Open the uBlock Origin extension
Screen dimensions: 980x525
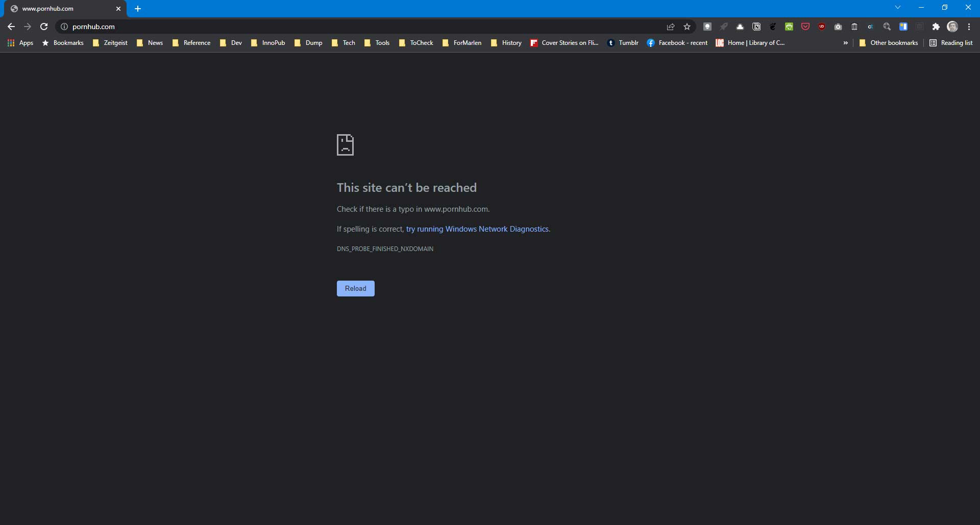coord(822,27)
